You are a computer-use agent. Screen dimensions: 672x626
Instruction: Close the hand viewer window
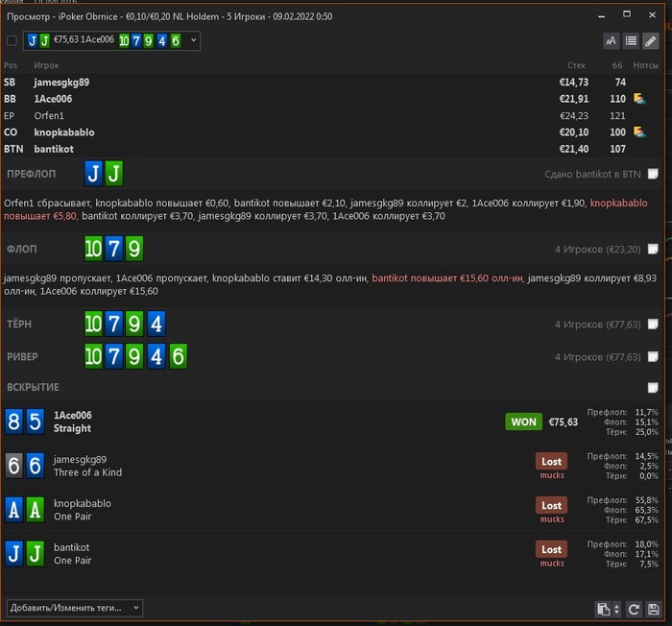click(652, 14)
